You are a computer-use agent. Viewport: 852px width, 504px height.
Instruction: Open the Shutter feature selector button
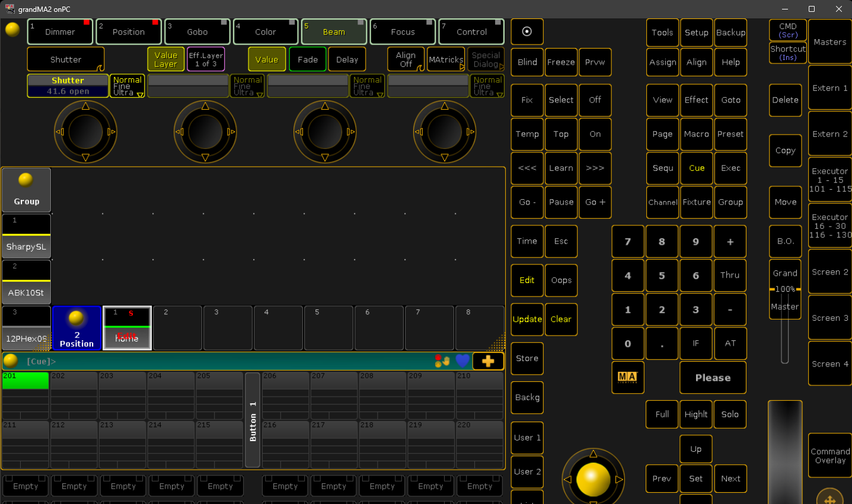(x=66, y=59)
